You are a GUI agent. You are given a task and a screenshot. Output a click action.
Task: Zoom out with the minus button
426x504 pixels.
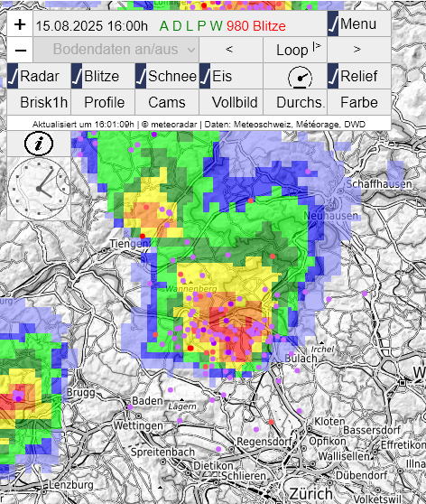(20, 50)
